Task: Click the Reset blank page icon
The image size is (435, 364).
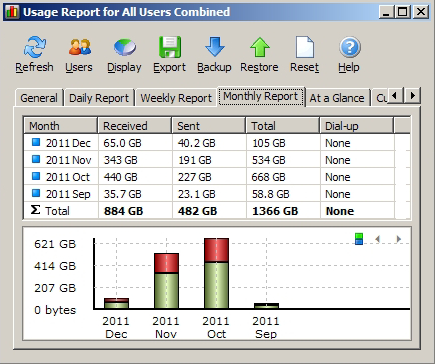Action: pyautogui.click(x=305, y=47)
